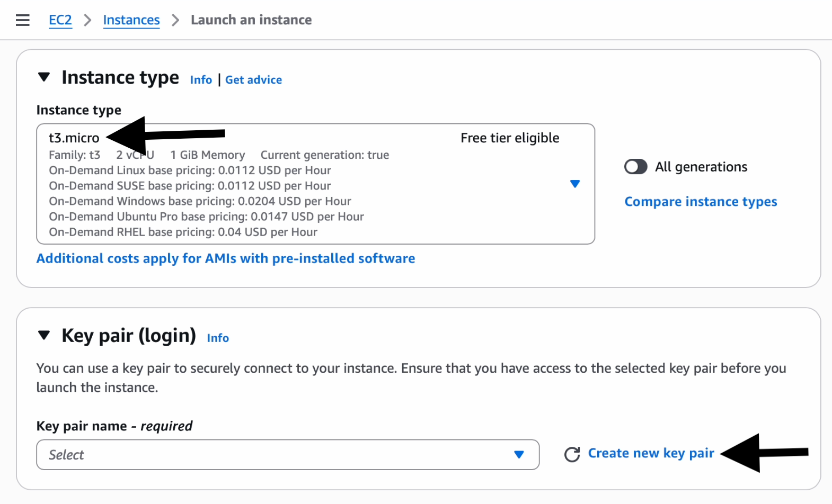Click 'On-Demand Linux base pricing' line
The height and width of the screenshot is (504, 832).
(190, 170)
